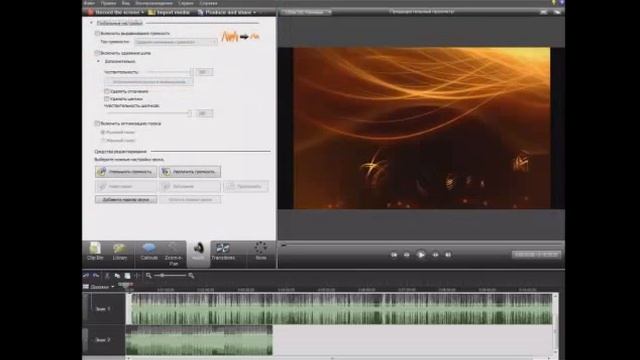This screenshot has width=640, height=360.
Task: Click the timeline paste icon
Action: [x=127, y=276]
